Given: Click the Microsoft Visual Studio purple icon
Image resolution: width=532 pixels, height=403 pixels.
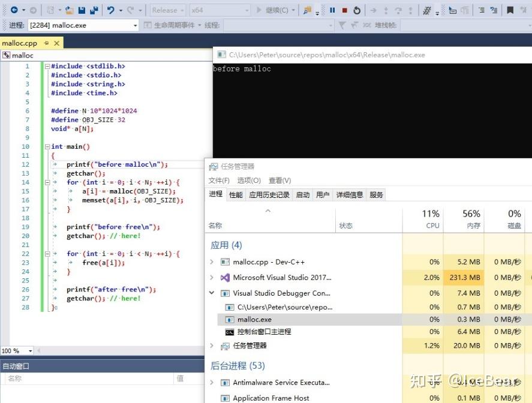Looking at the screenshot, I should click(225, 278).
